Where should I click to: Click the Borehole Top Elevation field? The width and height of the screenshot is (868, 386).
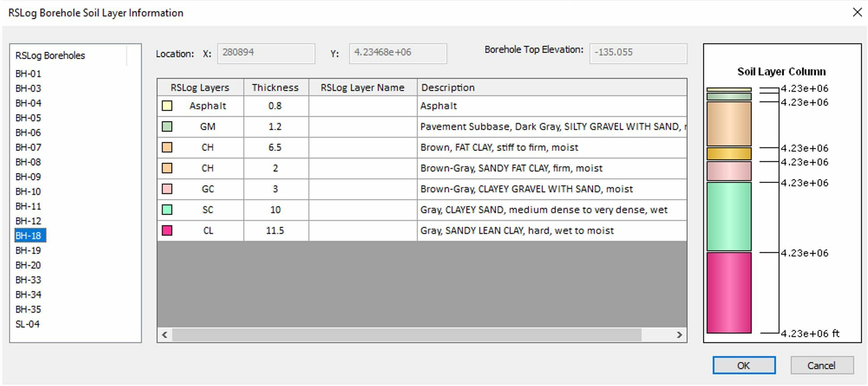[x=638, y=53]
